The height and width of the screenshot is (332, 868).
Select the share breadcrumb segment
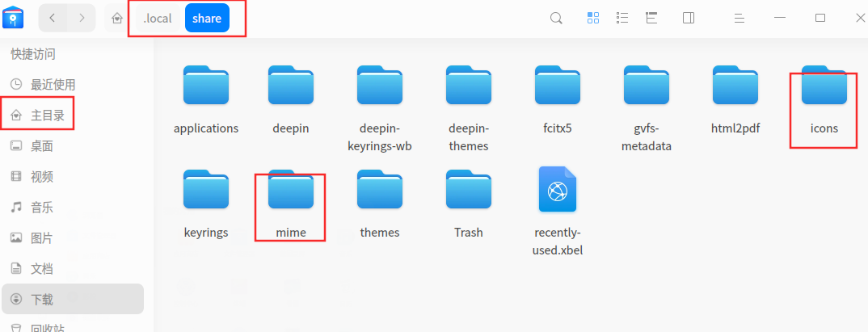207,19
